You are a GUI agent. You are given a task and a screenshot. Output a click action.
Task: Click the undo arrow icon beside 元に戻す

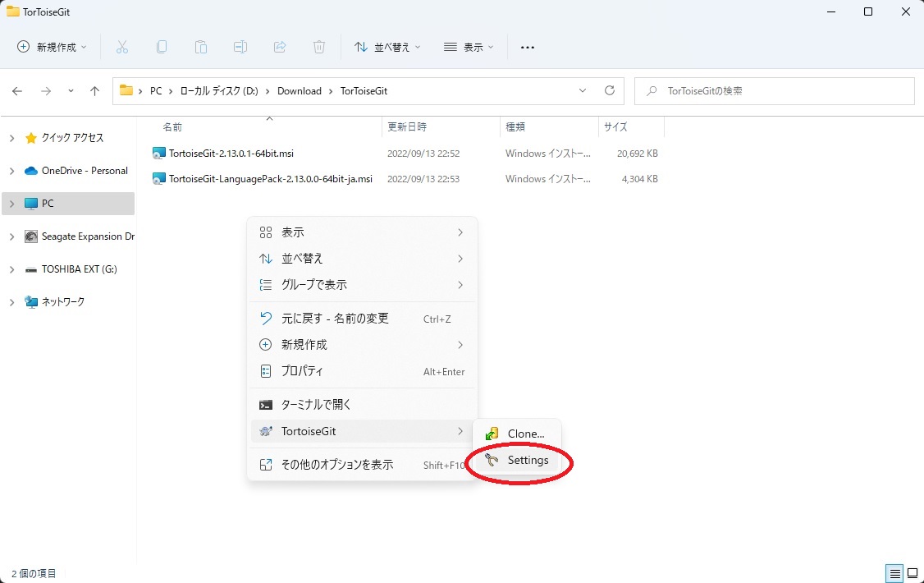point(266,319)
